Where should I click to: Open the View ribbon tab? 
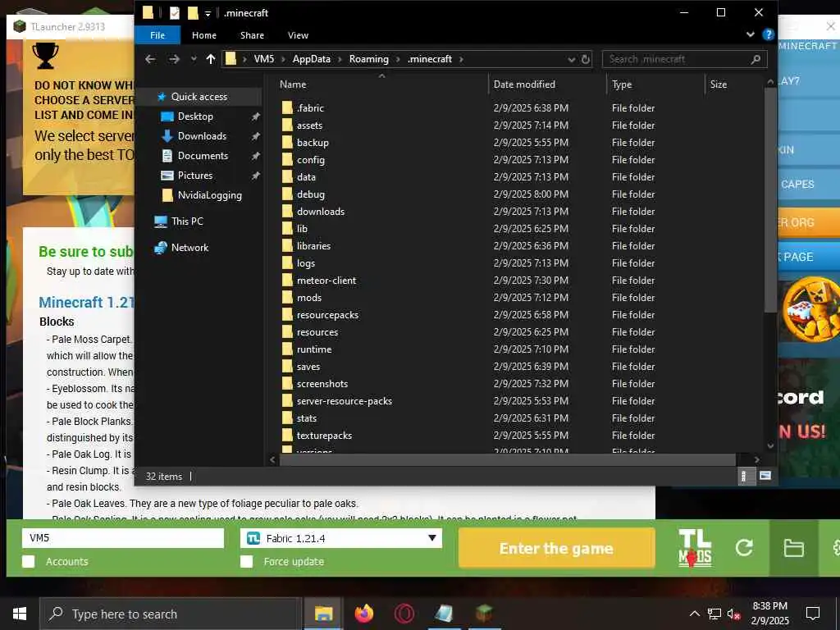[298, 35]
